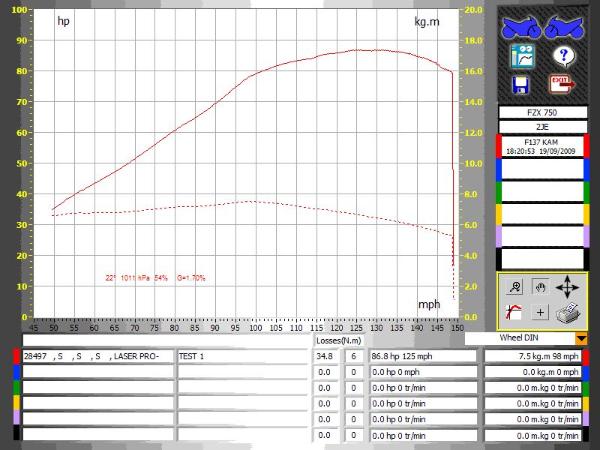Click the FZX 750 model field
600x450 pixels.
(x=541, y=113)
